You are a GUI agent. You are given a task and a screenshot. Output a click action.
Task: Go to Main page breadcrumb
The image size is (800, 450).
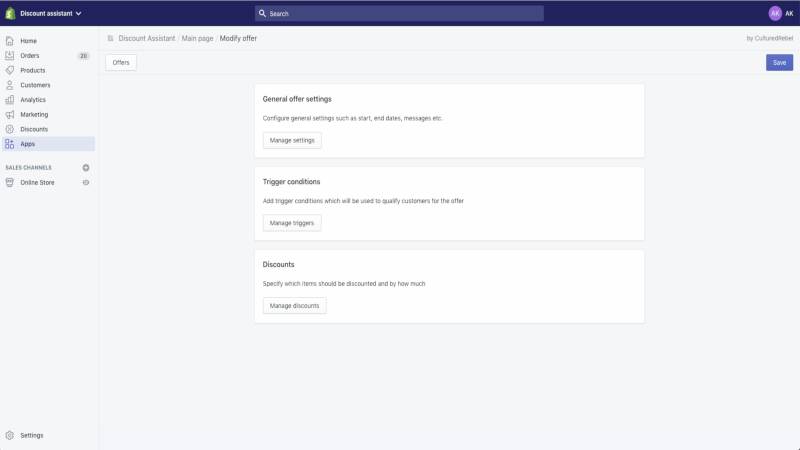[x=197, y=38]
